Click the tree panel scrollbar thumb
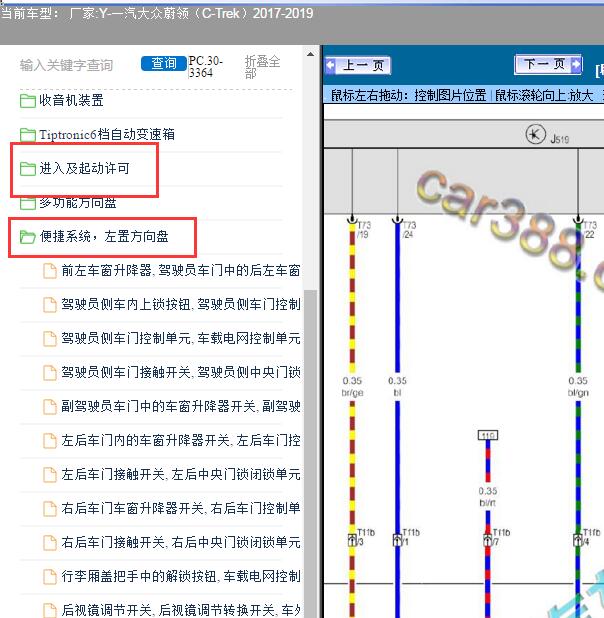604x618 pixels. point(311,453)
